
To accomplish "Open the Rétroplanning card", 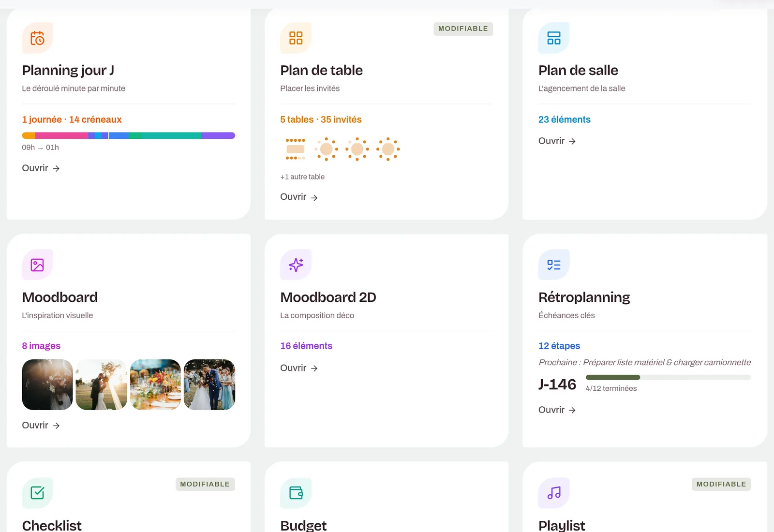I will (557, 410).
